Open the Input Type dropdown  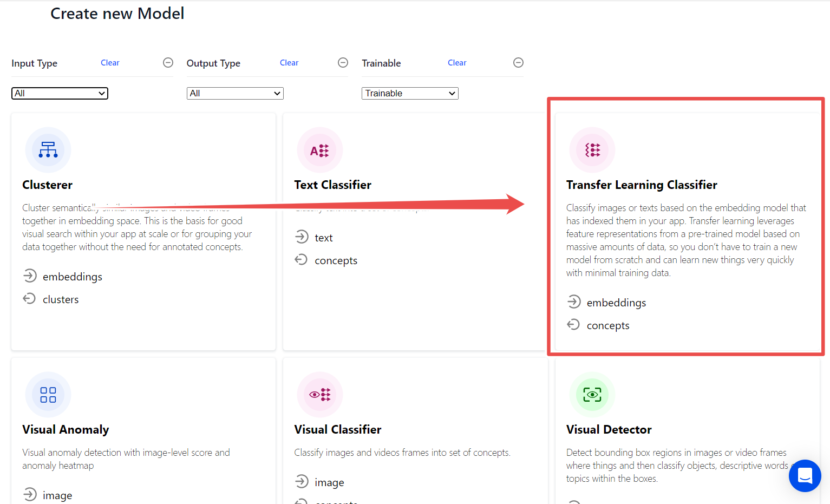click(x=60, y=93)
